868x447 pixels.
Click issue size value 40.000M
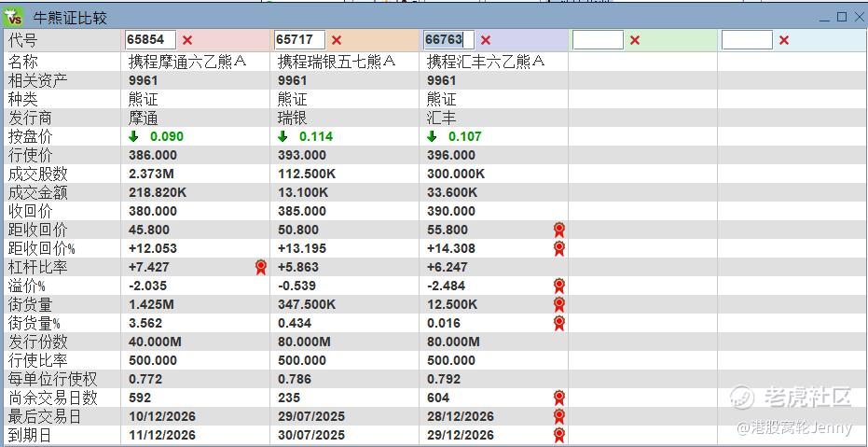click(155, 342)
